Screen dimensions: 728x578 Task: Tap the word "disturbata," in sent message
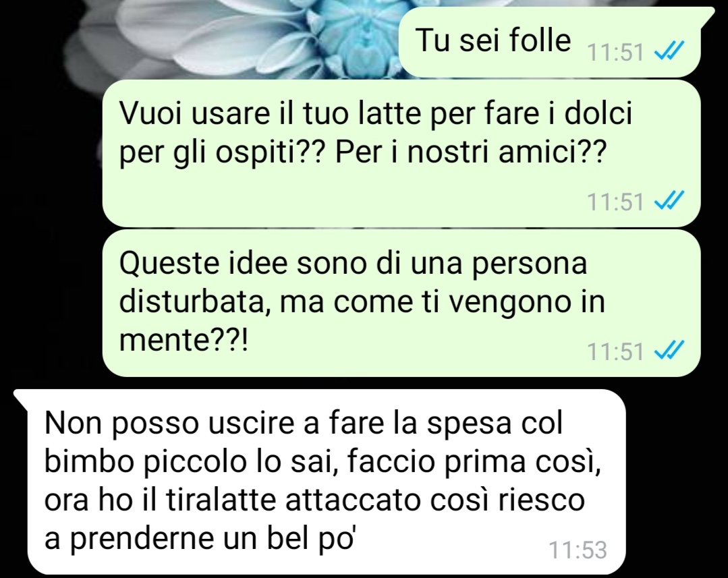click(x=196, y=301)
